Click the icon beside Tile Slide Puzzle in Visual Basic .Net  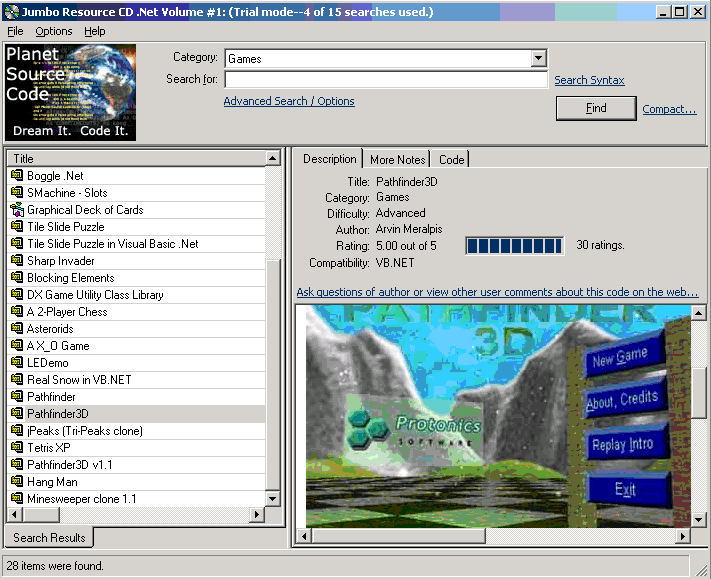click(x=17, y=243)
